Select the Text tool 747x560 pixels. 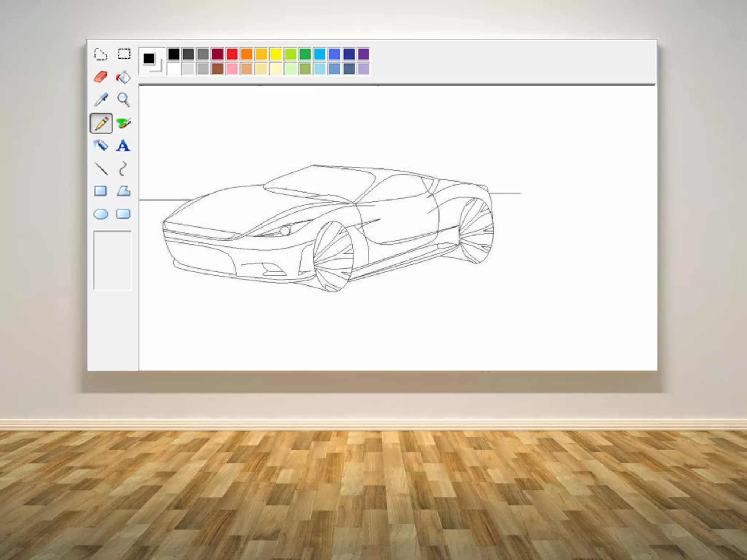[123, 146]
